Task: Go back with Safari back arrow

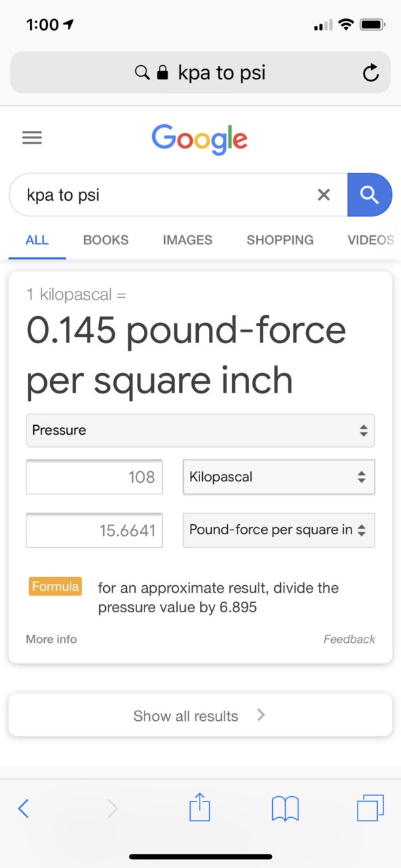Action: (23, 808)
